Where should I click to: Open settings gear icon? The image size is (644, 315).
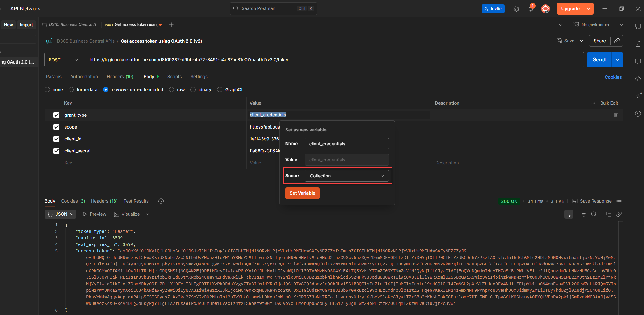pyautogui.click(x=516, y=9)
